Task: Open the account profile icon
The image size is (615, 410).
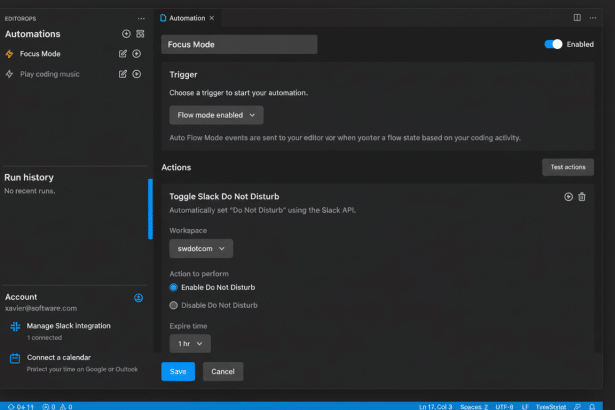Action: (x=138, y=297)
